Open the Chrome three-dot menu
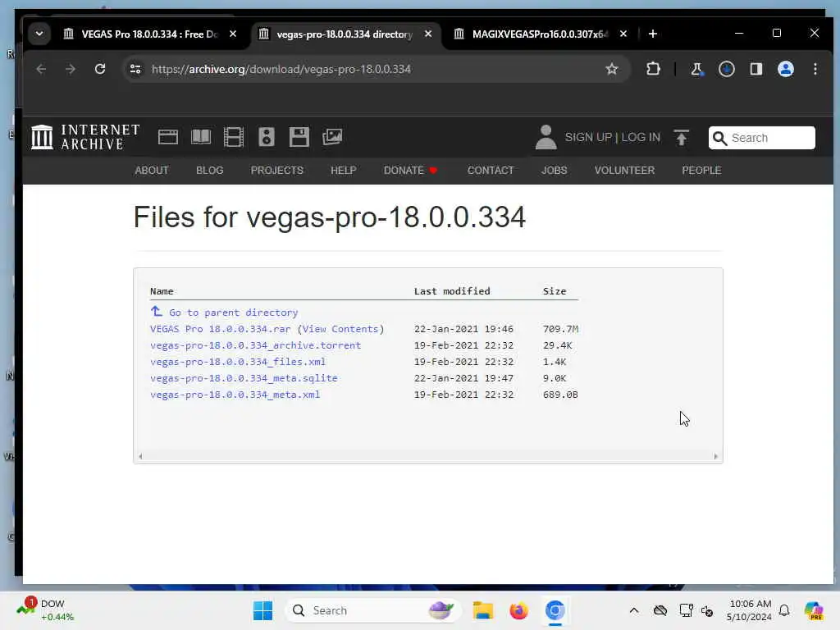Screen dimensions: 840x630 point(815,69)
